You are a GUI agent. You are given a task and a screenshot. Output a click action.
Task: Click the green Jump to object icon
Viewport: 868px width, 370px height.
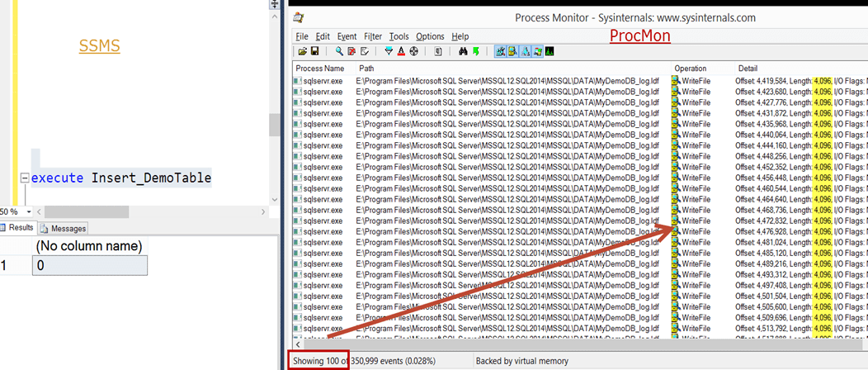tap(476, 51)
